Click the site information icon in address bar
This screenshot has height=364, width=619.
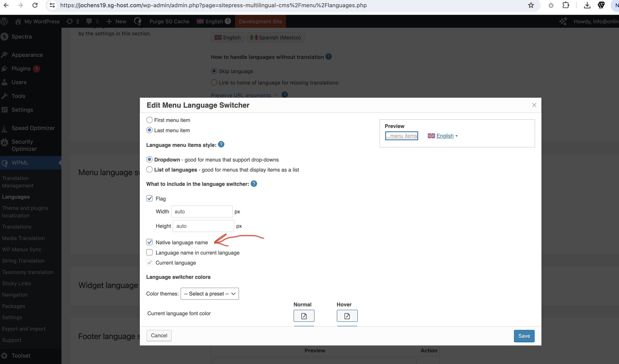coord(52,5)
